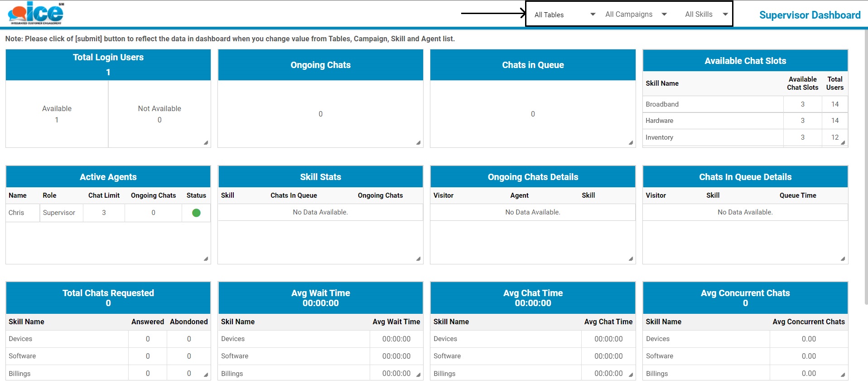Click Chris's green status indicator
Viewport: 868px width, 390px height.
[x=196, y=213]
